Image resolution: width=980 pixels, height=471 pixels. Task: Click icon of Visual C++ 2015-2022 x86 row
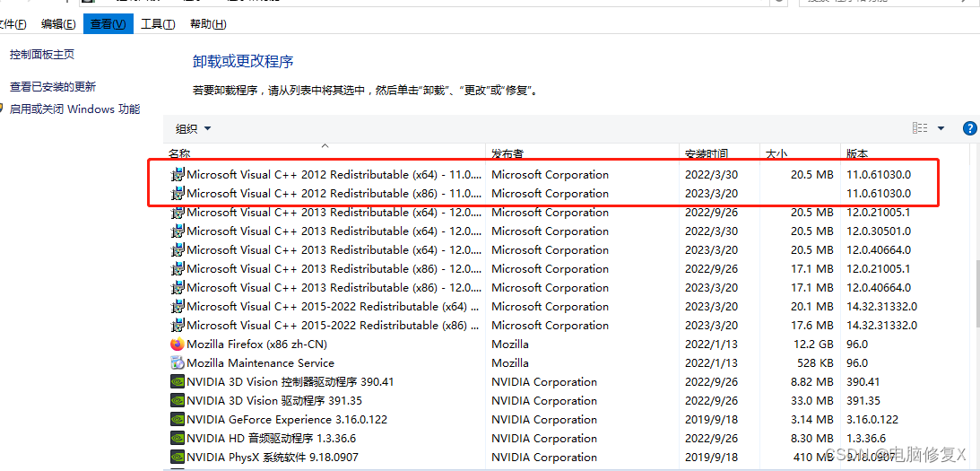[x=178, y=326]
